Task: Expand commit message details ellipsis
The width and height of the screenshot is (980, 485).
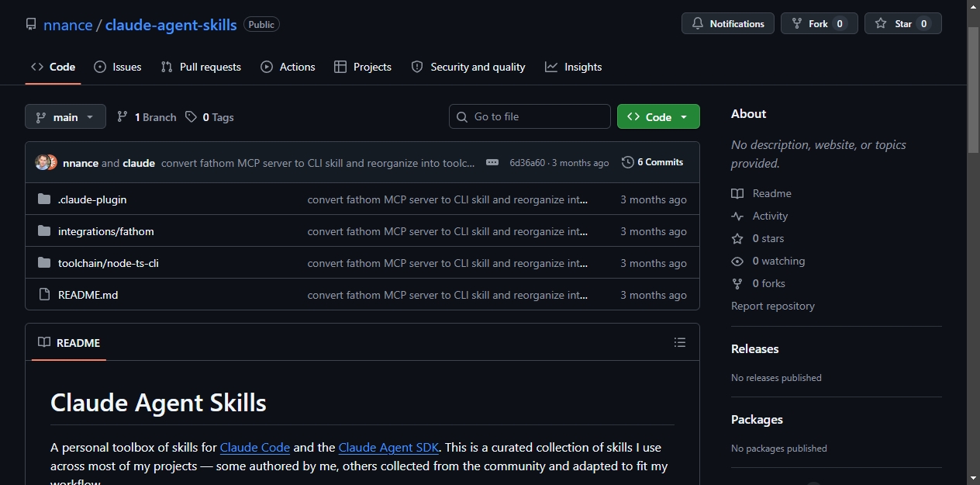Action: click(x=492, y=162)
